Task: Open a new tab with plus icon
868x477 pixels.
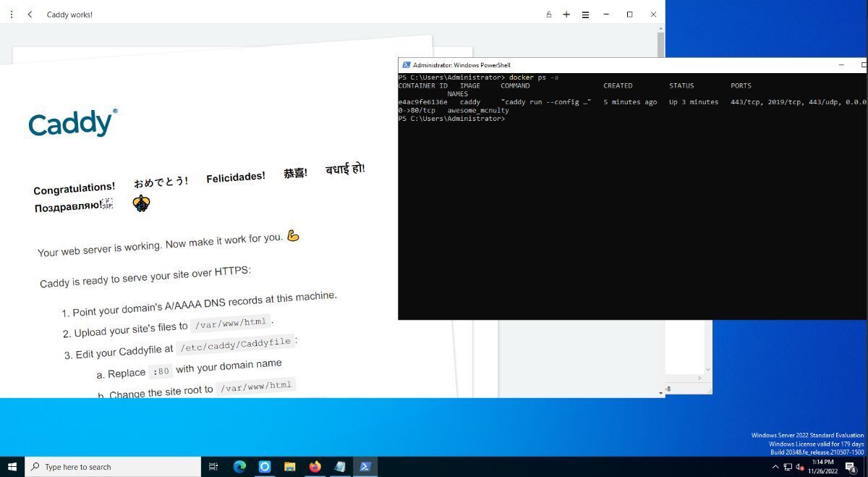Action: point(566,14)
